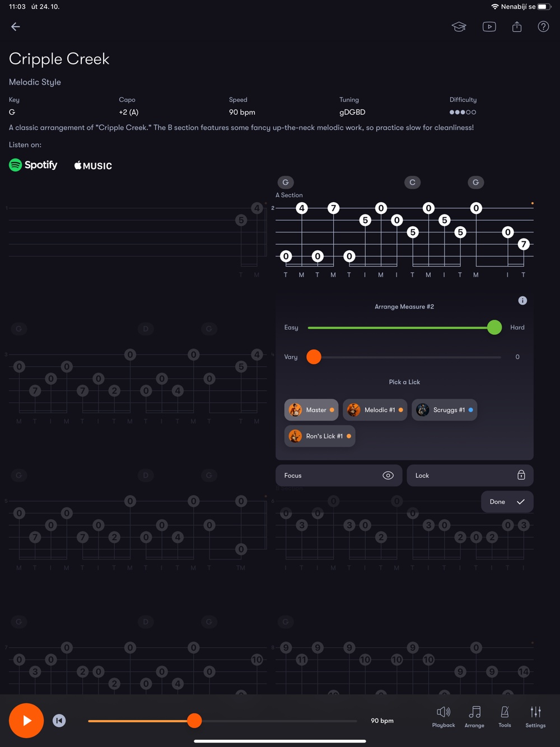Viewport: 560px width, 747px height.
Task: Tap the C chord marker in measure 2
Action: 413,182
